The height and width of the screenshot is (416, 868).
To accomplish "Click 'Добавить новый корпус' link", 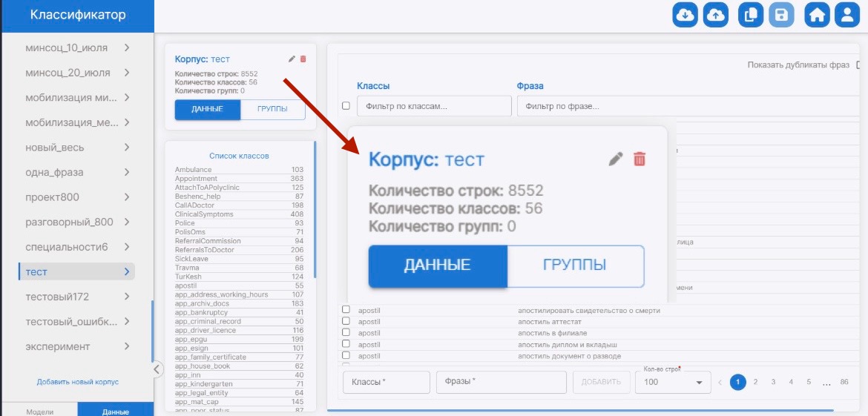I will pyautogui.click(x=78, y=382).
